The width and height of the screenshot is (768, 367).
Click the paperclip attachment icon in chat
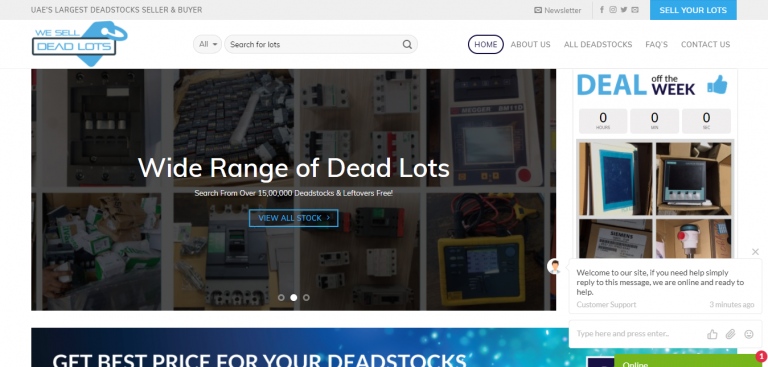730,334
